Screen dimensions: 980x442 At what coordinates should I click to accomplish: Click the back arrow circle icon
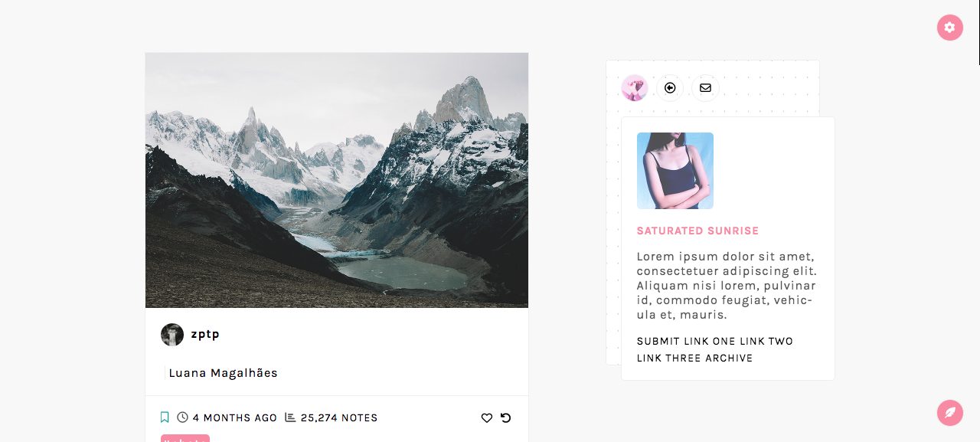[670, 88]
